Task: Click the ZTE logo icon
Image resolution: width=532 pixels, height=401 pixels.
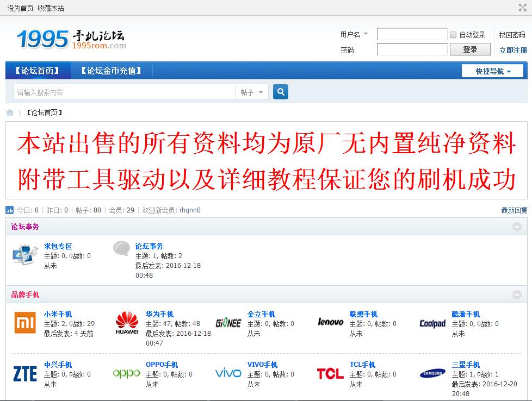Action: pos(25,373)
